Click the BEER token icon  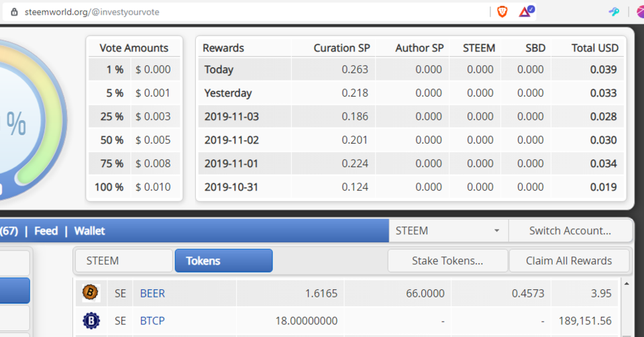coord(91,293)
